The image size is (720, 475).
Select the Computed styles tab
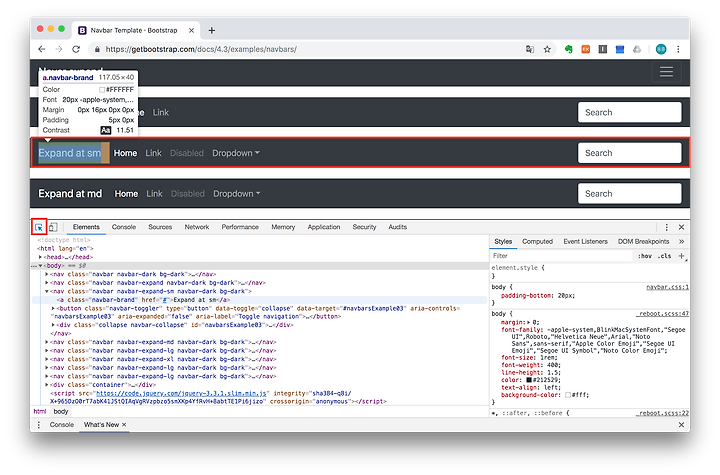[x=537, y=241]
